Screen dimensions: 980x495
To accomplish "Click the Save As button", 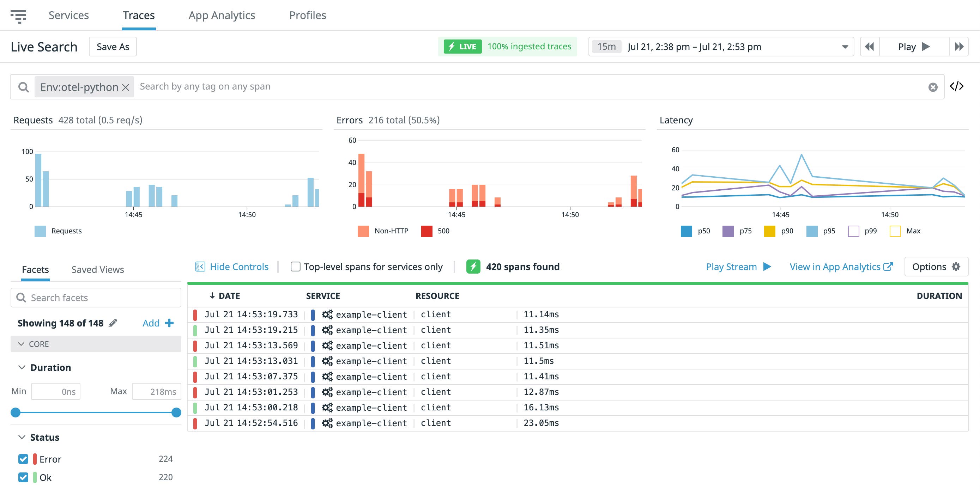I will (x=113, y=47).
